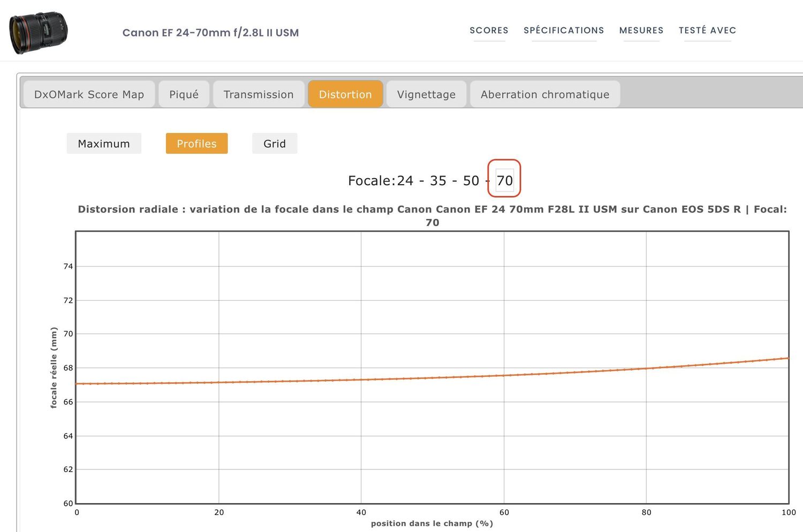The height and width of the screenshot is (532, 803).
Task: Choose focal length 70
Action: [504, 180]
